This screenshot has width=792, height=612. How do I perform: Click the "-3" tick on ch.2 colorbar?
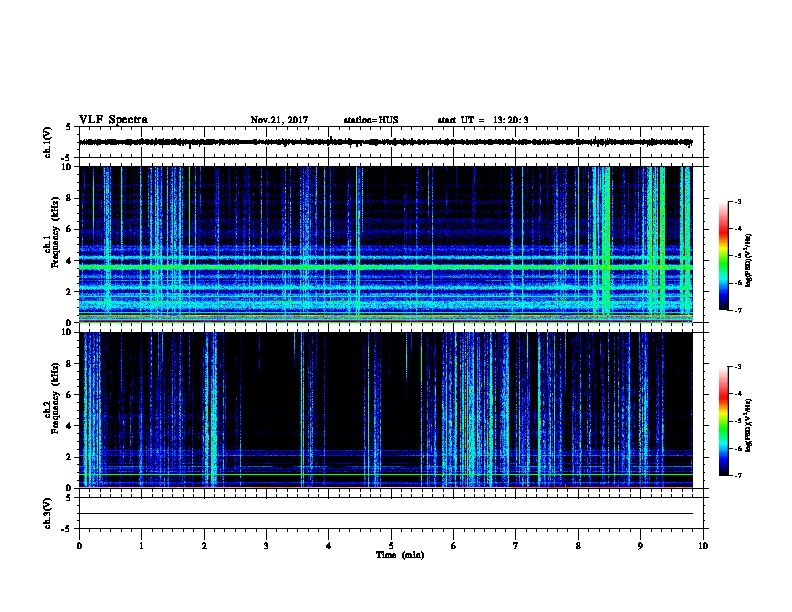737,367
